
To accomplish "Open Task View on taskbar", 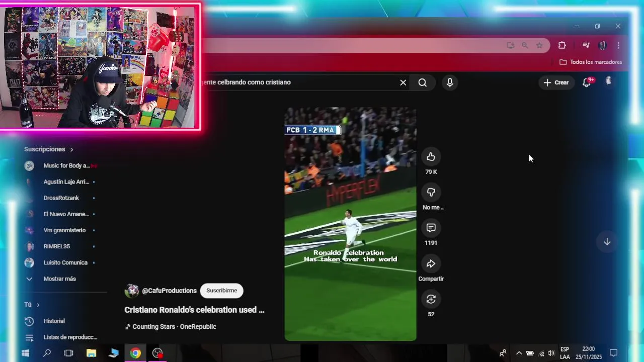I will pos(68,353).
